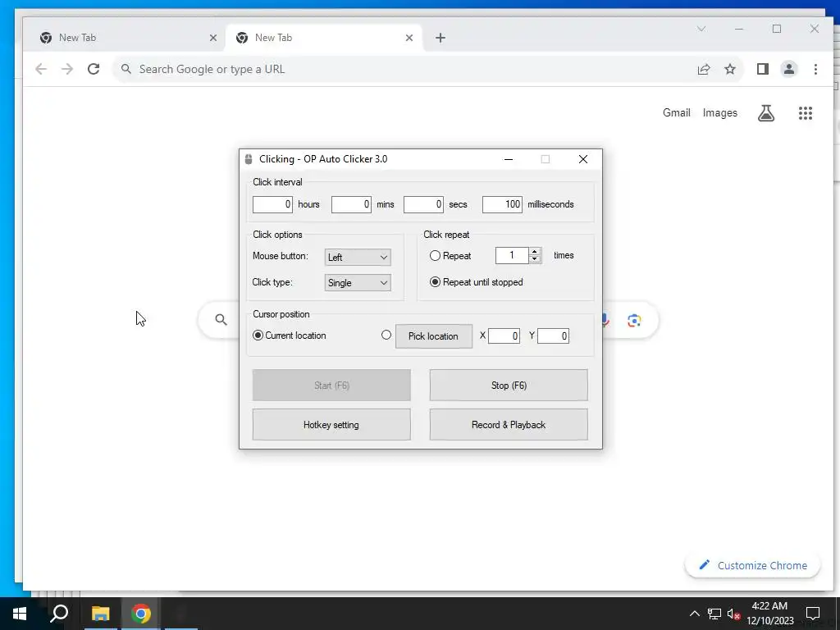Select Repeat until stopped option

[x=435, y=282]
